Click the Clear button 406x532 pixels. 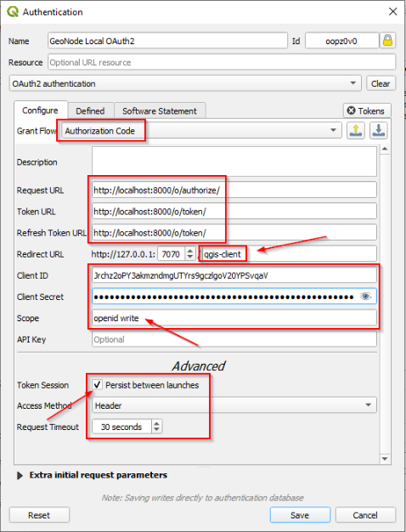pyautogui.click(x=381, y=83)
